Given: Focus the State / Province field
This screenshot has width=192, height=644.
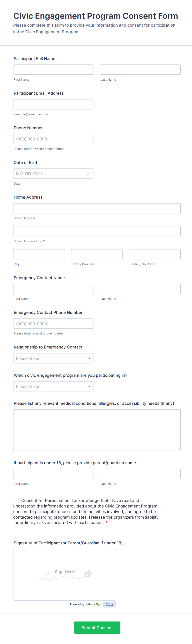Looking at the screenshot, I should [x=97, y=254].
